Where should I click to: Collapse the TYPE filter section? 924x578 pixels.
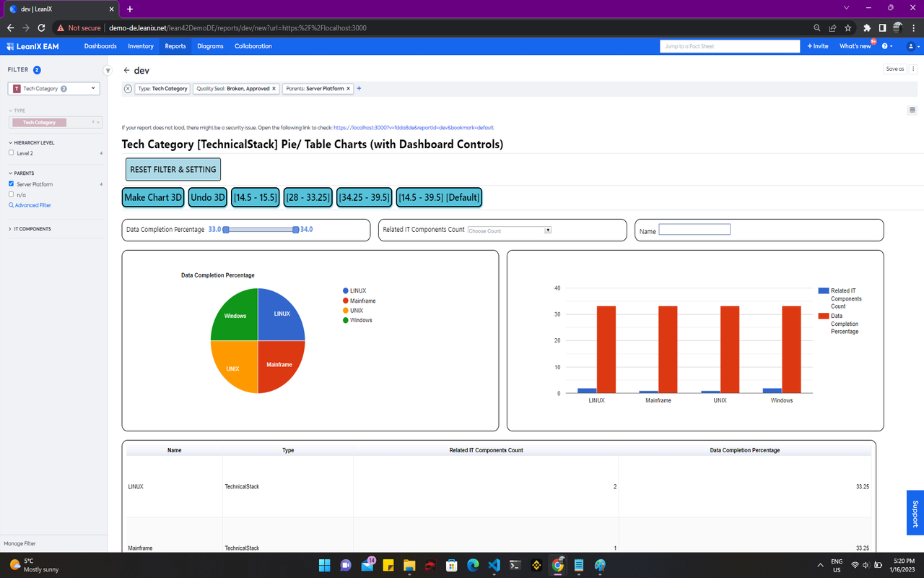[17, 111]
